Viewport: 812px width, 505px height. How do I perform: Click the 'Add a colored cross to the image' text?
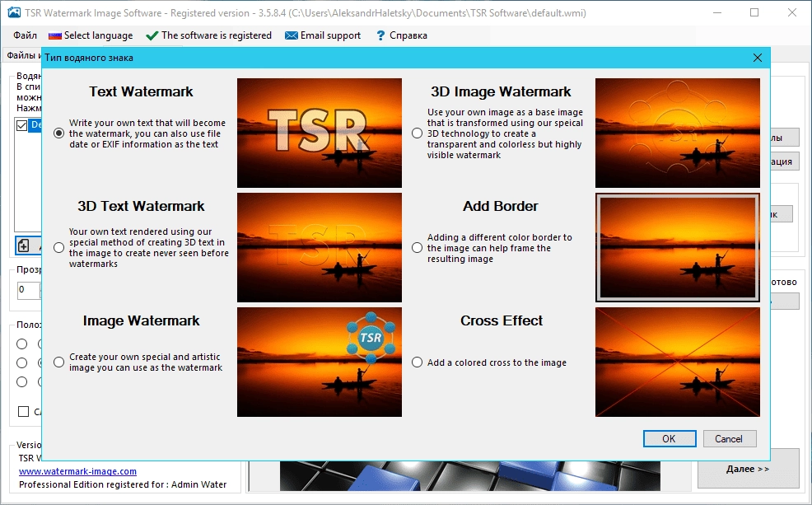[497, 362]
